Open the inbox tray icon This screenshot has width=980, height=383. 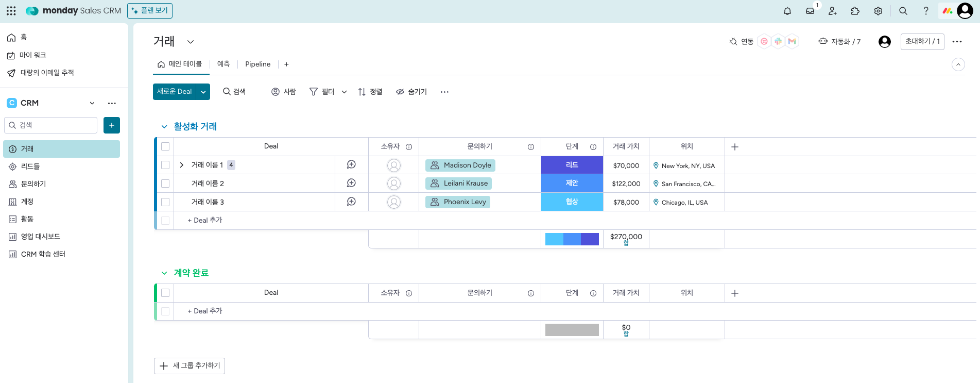point(810,11)
